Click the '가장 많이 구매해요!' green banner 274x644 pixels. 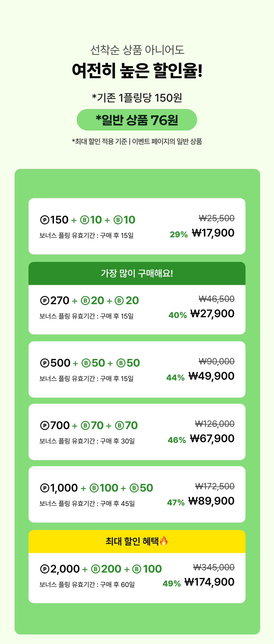pyautogui.click(x=137, y=273)
